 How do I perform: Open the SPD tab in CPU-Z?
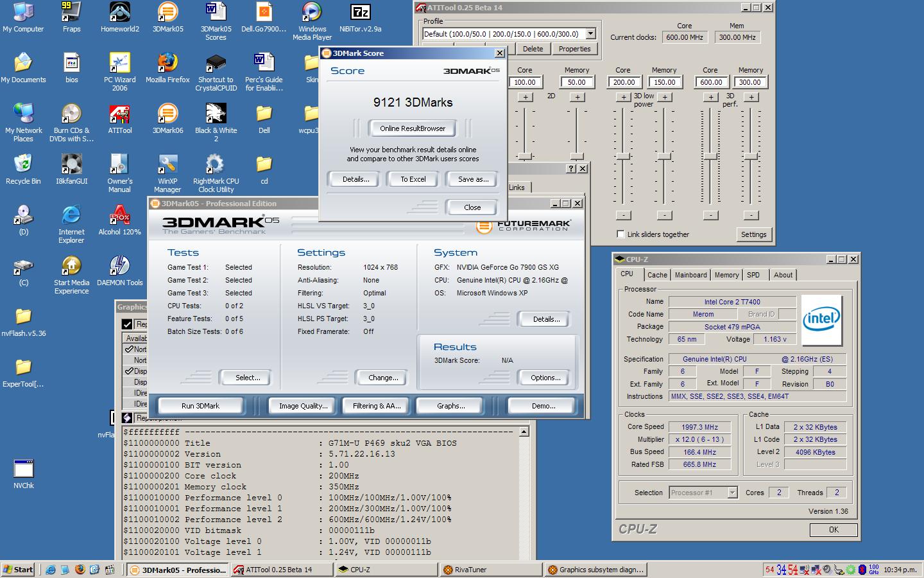[x=753, y=275]
